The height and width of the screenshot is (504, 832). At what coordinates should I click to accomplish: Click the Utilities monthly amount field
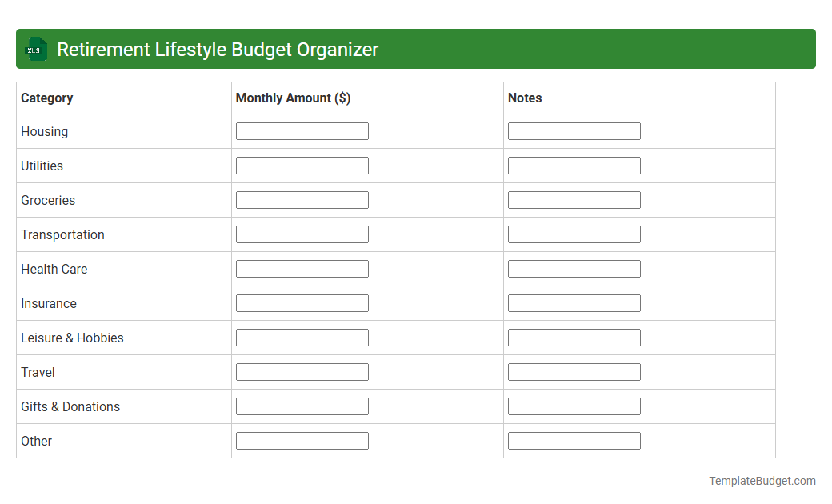point(302,165)
